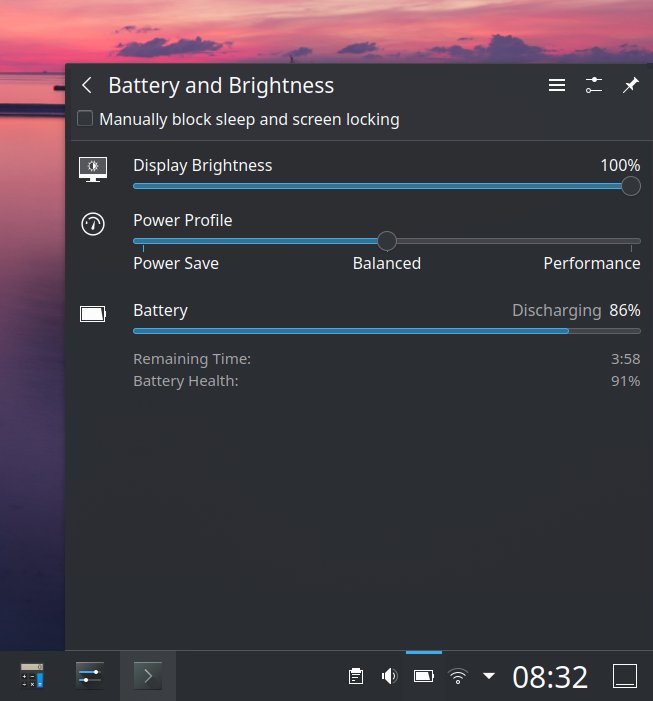The width and height of the screenshot is (653, 701).
Task: Click the Power Profile label
Action: (183, 220)
